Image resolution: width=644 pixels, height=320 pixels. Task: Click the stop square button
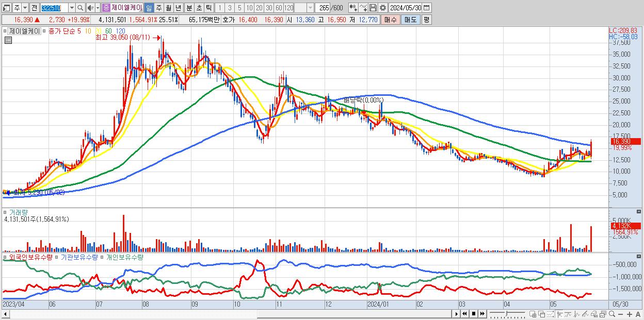(473, 314)
